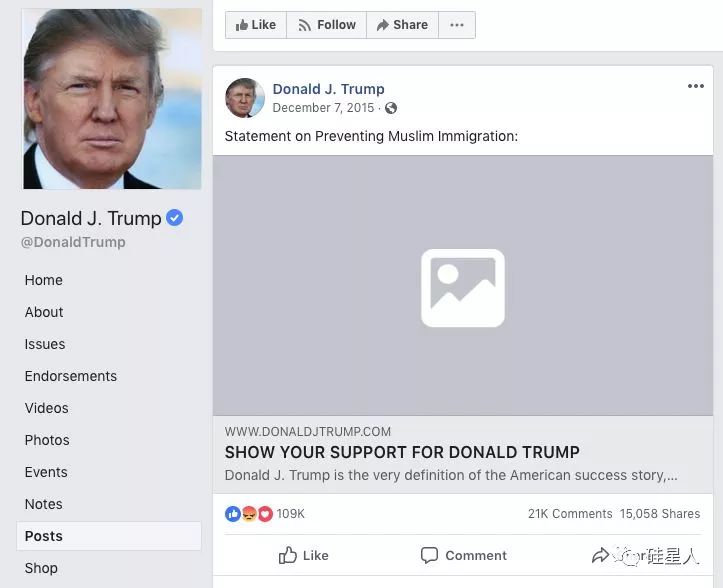The width and height of the screenshot is (723, 588).
Task: Click the verified blue checkmark badge
Action: [174, 218]
